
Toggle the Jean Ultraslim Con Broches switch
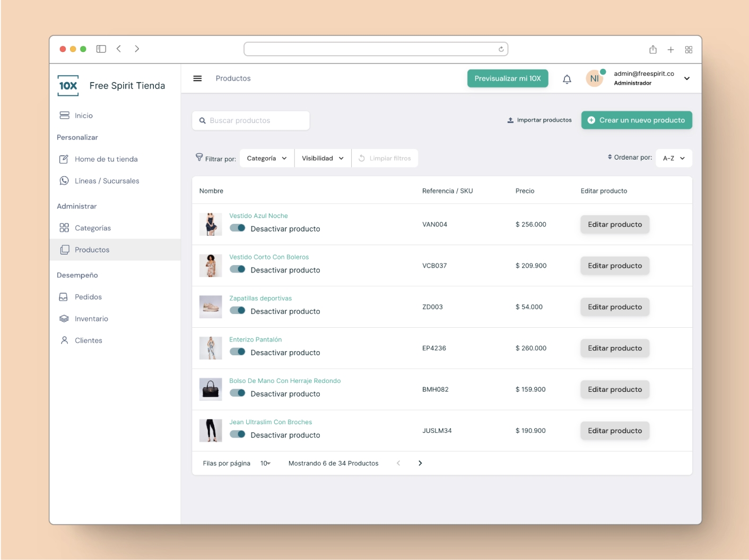tap(238, 435)
